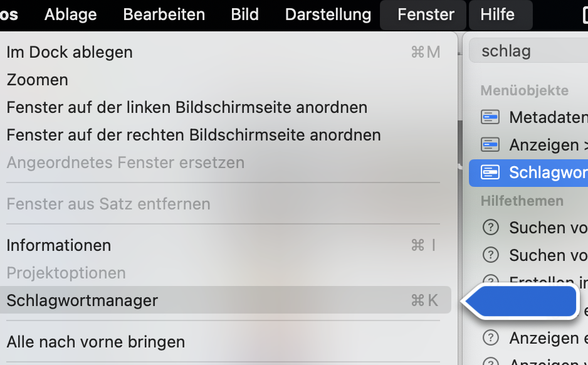Screen dimensions: 588x365
Task: Choose 'Fenster auf der linken Bildschirmseite anordnen'
Action: (187, 107)
